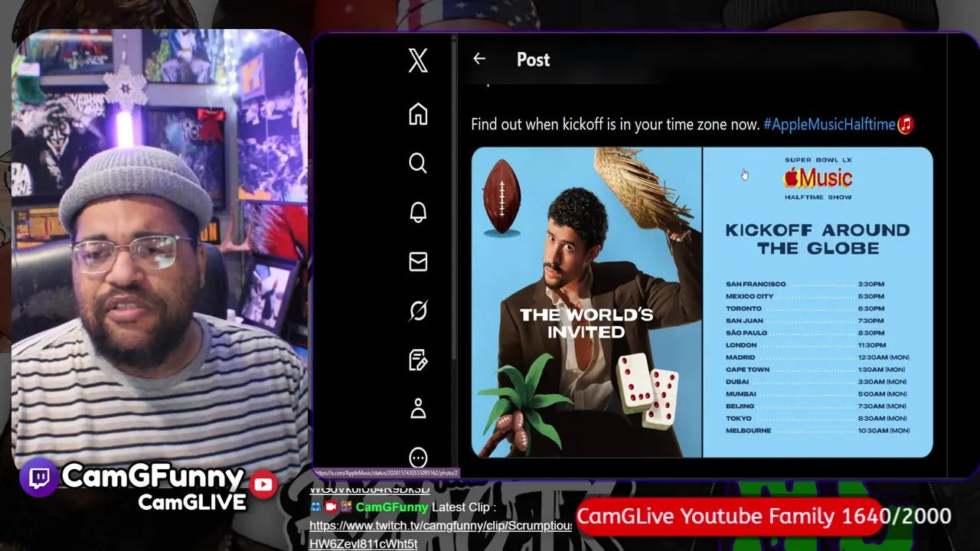This screenshot has height=551, width=980.
Task: Click the 'Post' header text
Action: click(533, 60)
